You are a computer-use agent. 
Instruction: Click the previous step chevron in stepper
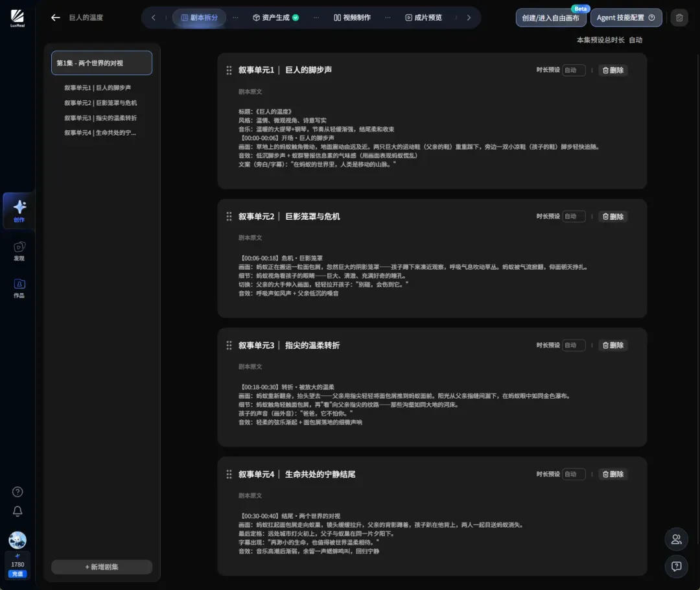point(154,18)
